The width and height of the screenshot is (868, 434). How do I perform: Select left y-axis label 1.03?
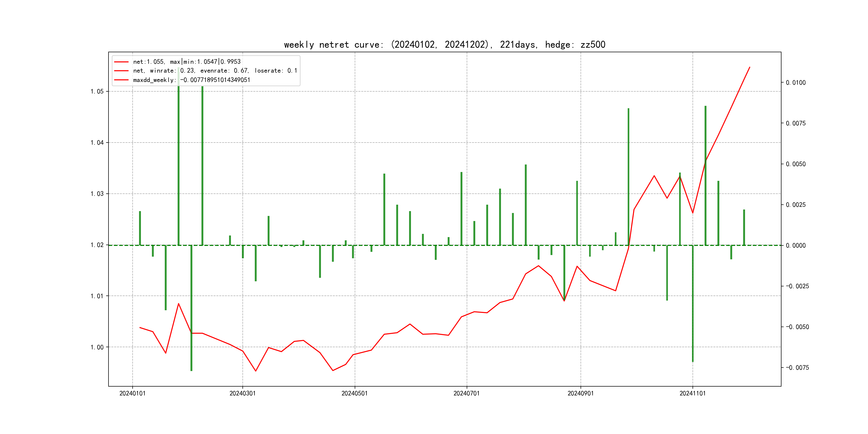pos(97,194)
